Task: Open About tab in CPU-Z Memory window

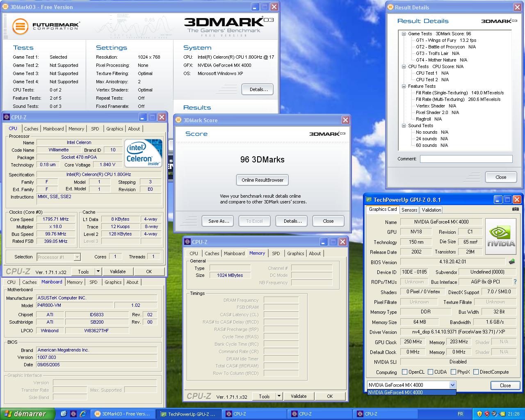Action: [315, 253]
